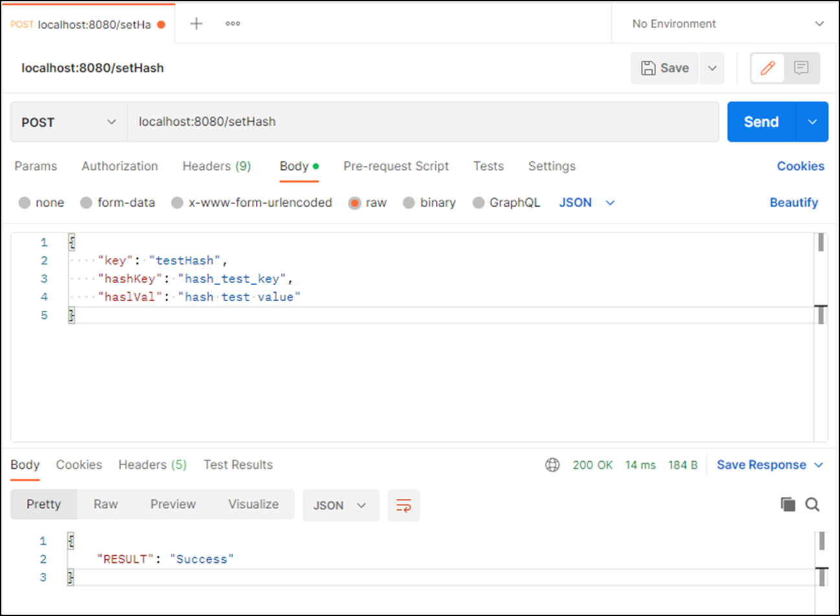The height and width of the screenshot is (616, 840).
Task: Open the No Environment dropdown
Action: 727,24
